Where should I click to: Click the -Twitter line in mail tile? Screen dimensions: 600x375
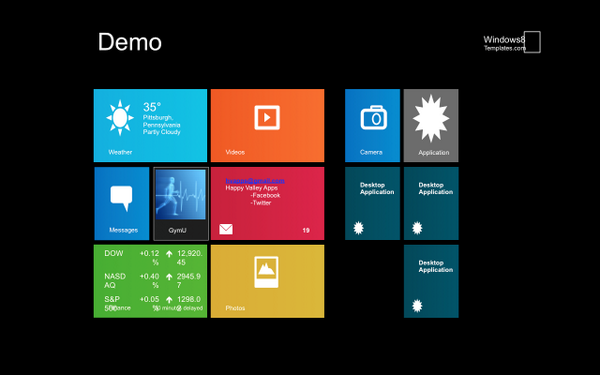point(261,203)
